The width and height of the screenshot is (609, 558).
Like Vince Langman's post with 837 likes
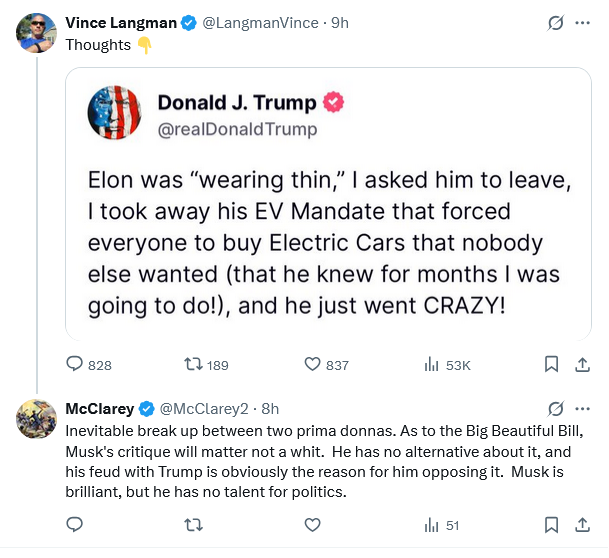tap(311, 365)
